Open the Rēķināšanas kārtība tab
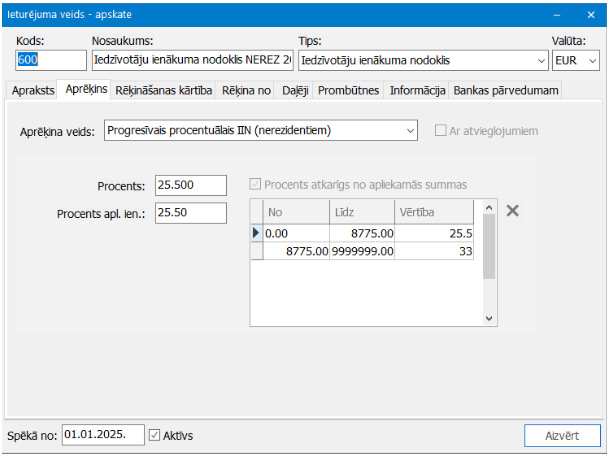Image resolution: width=609 pixels, height=456 pixels. pyautogui.click(x=164, y=91)
